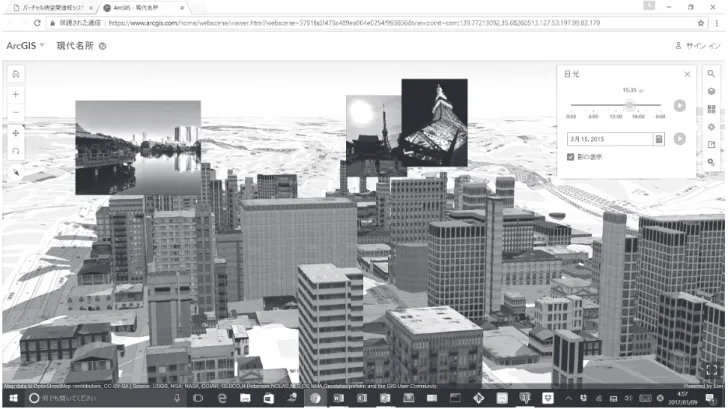Open the taskbar clock and date
The height and width of the screenshot is (409, 728).
click(682, 398)
